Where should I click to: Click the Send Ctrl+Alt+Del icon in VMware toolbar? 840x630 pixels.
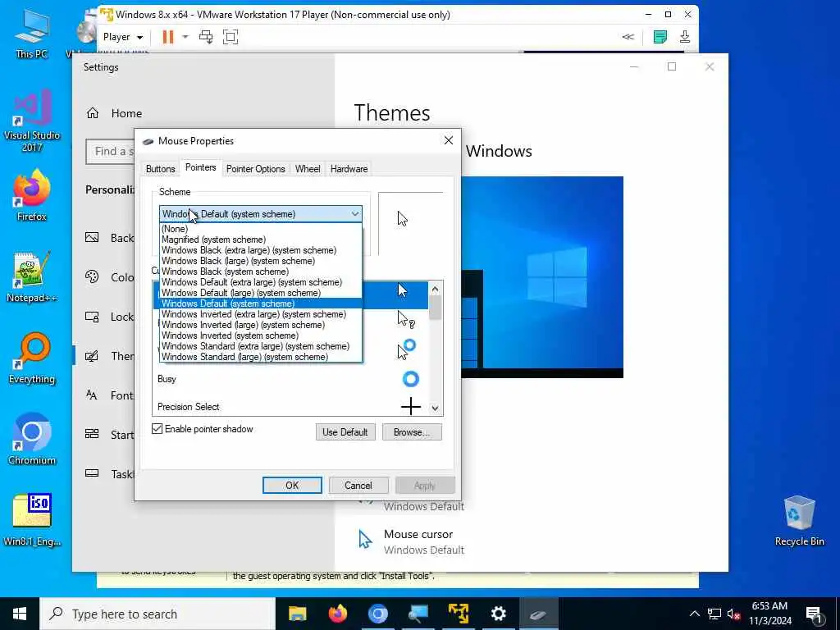[x=206, y=36]
